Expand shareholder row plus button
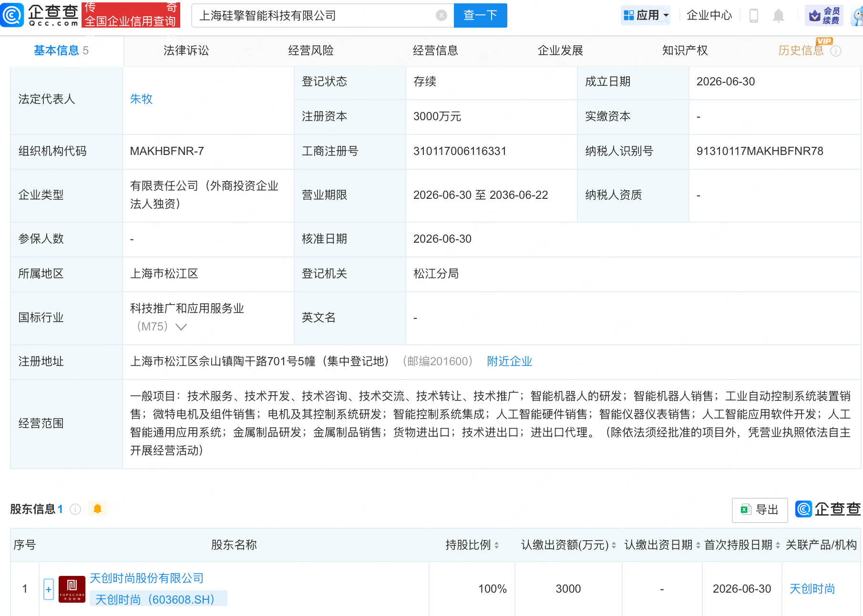 (49, 589)
